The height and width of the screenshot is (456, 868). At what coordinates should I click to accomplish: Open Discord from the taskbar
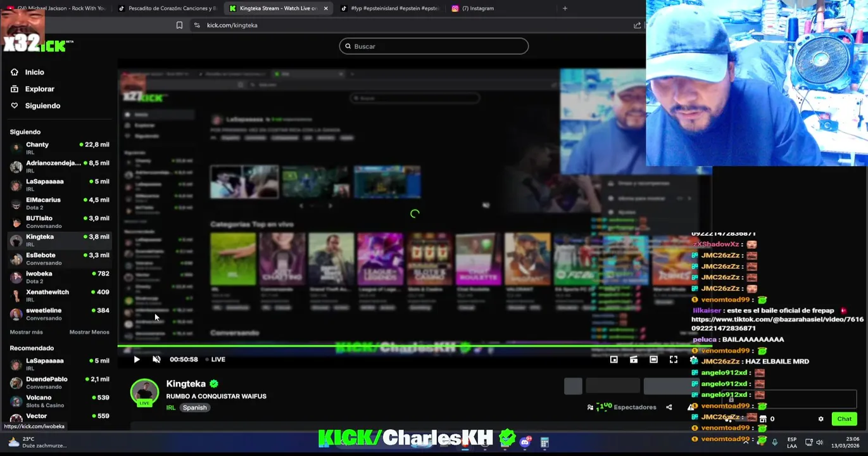coord(525,442)
